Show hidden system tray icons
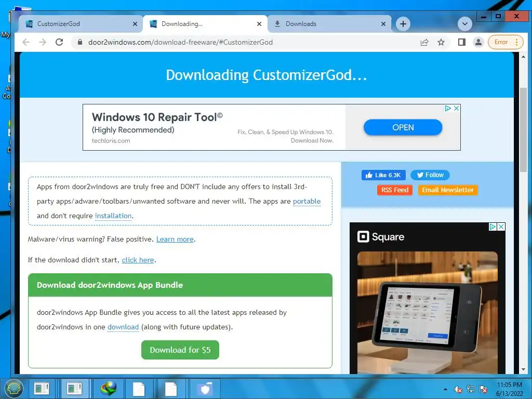 445,389
